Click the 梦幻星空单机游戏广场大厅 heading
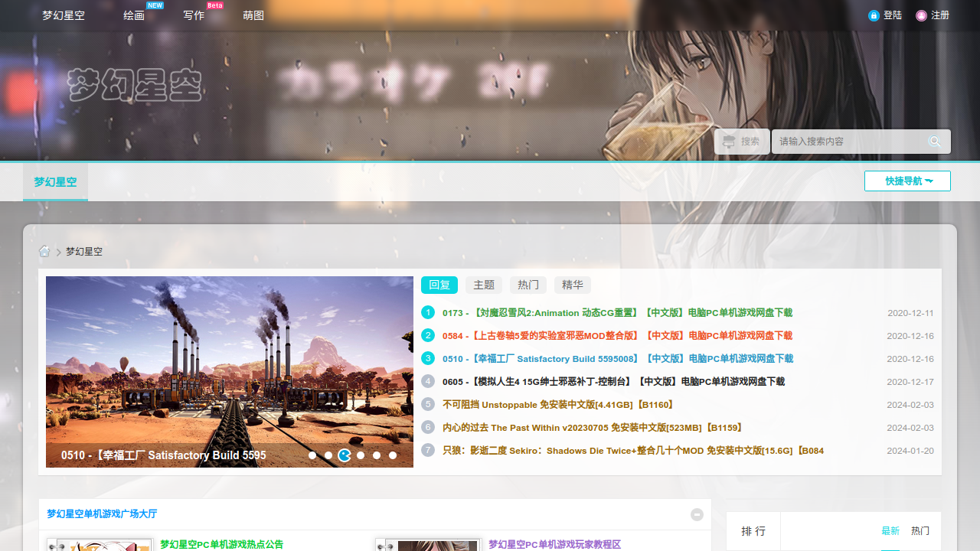 [102, 514]
